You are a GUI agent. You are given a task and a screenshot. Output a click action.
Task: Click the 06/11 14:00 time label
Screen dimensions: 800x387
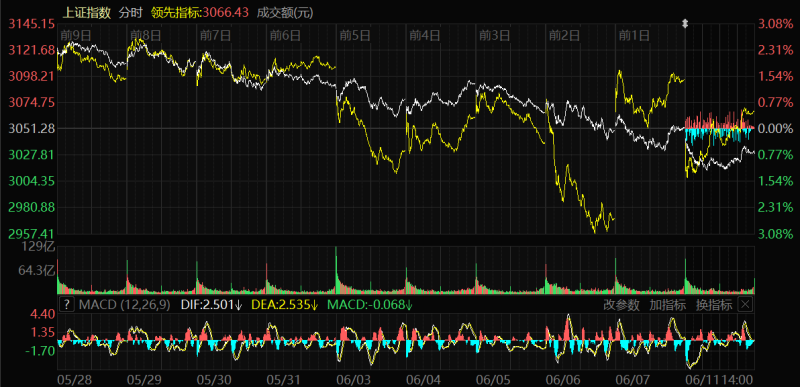[719, 379]
